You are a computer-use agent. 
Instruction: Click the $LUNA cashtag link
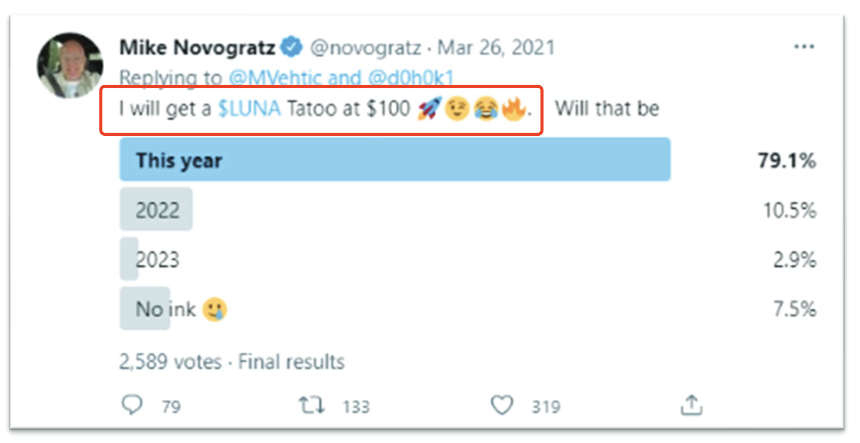(x=245, y=109)
